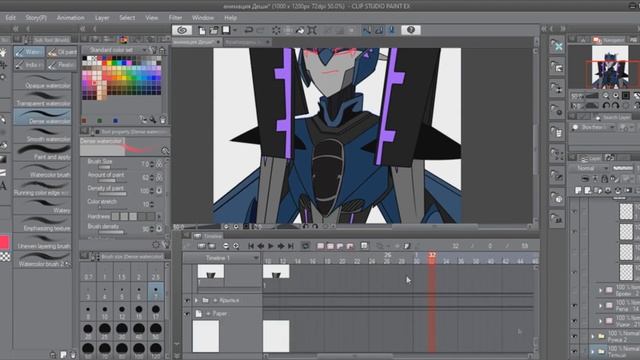
Task: Select the Watery brush
Action: [42, 206]
